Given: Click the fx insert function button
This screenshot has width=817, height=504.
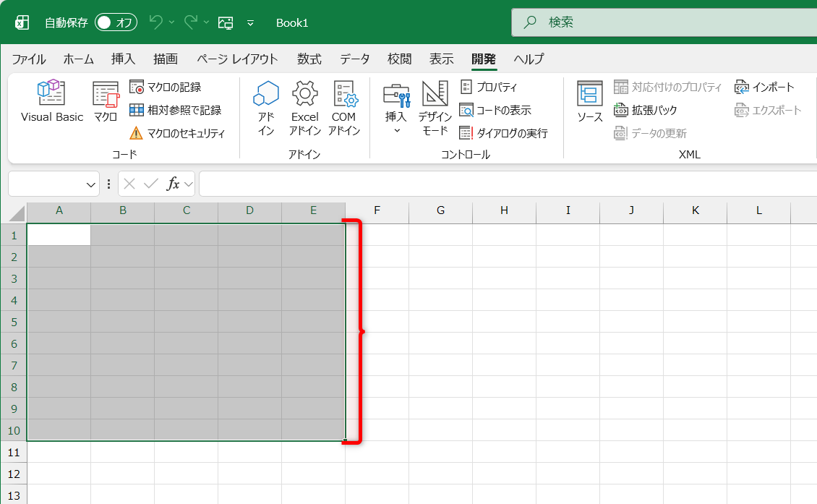Looking at the screenshot, I should click(173, 184).
